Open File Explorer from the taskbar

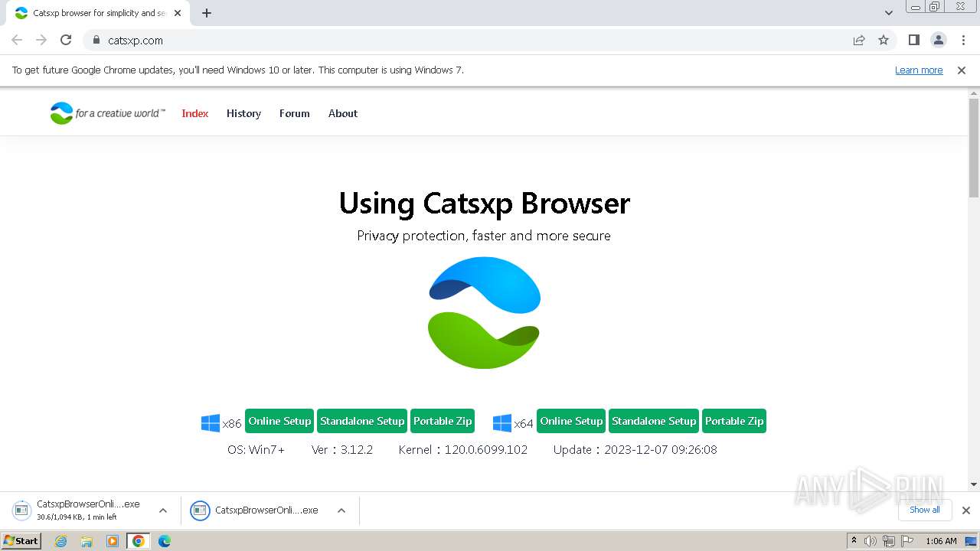click(87, 541)
